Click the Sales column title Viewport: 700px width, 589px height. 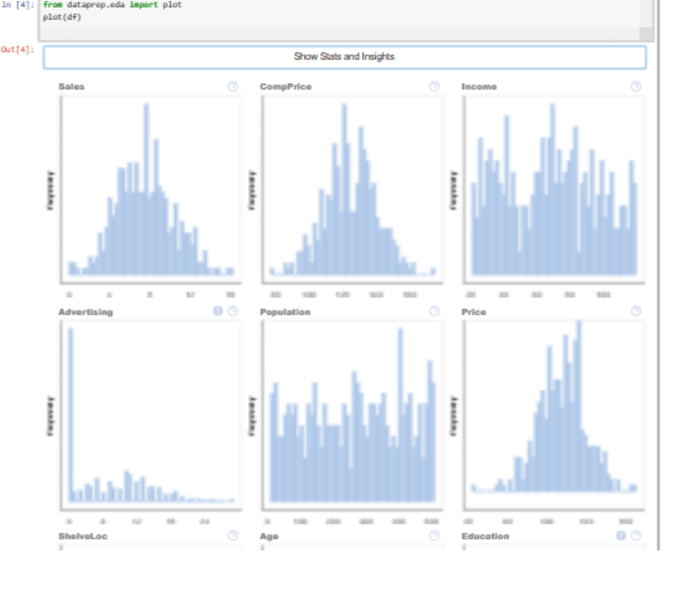[71, 86]
